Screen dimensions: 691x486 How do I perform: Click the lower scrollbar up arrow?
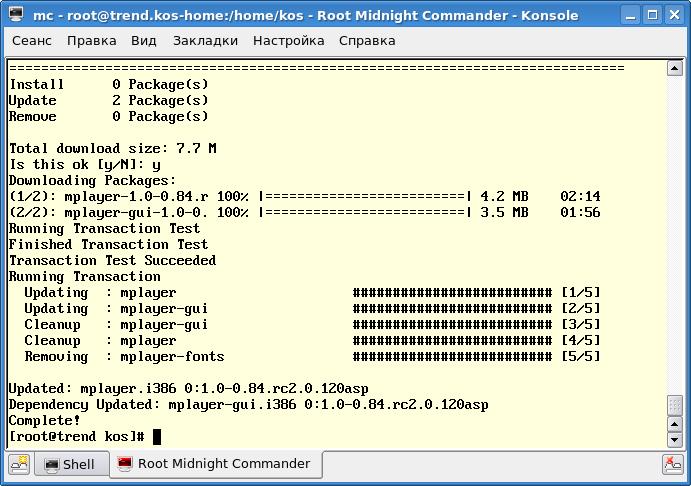[675, 424]
